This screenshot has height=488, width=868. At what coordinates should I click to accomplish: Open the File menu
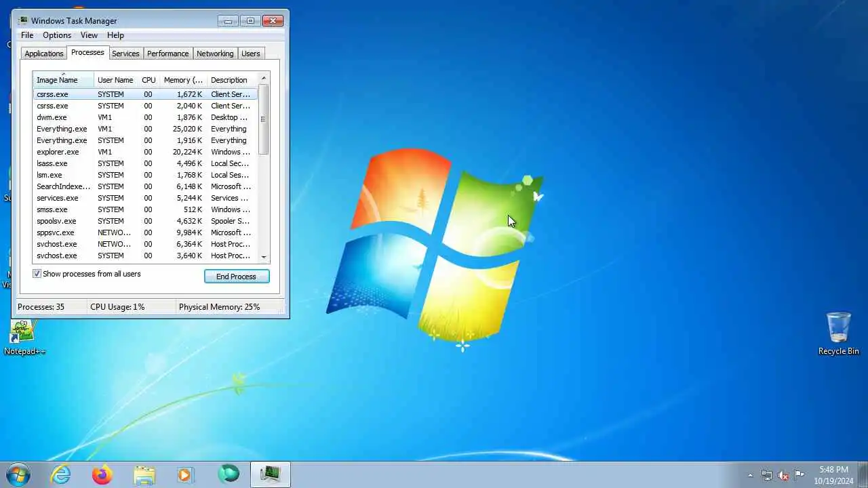click(27, 35)
